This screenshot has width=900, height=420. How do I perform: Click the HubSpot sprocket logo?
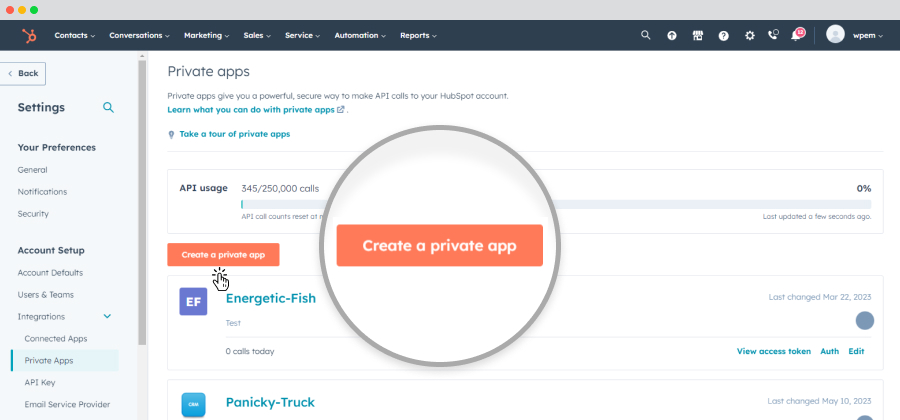[x=29, y=36]
